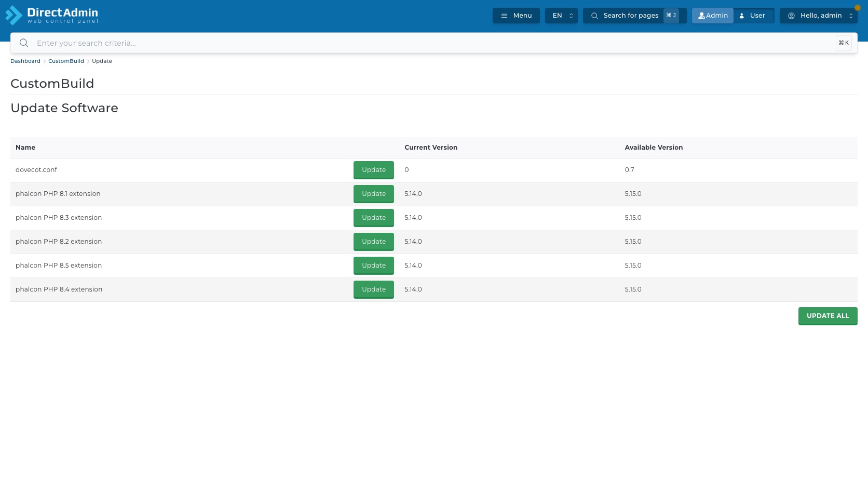Click the Current Version column header
Image resolution: width=868 pixels, height=489 pixels.
[431, 148]
